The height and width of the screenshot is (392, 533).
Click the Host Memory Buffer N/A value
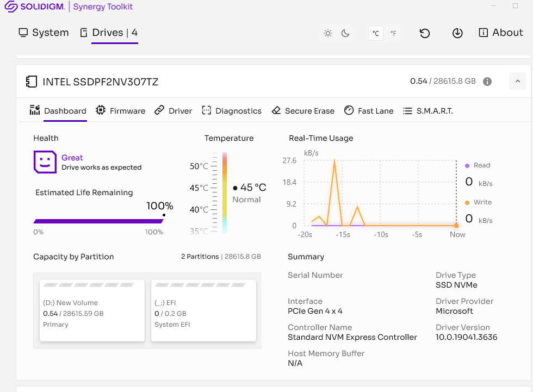295,363
